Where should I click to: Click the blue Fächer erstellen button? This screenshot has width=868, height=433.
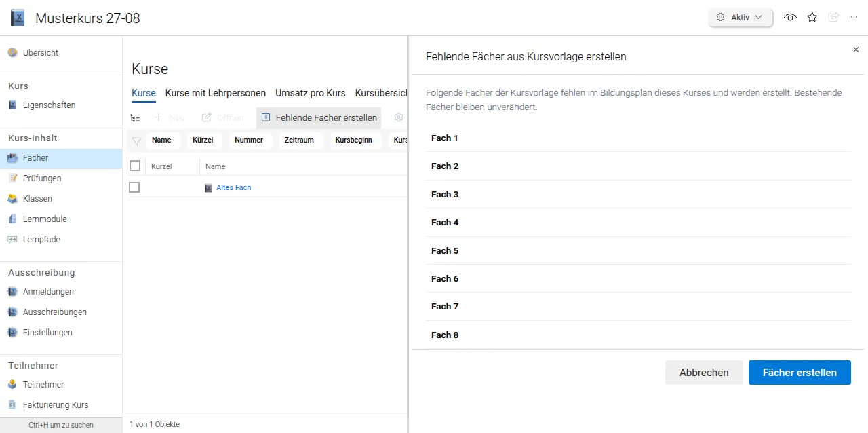click(x=800, y=373)
